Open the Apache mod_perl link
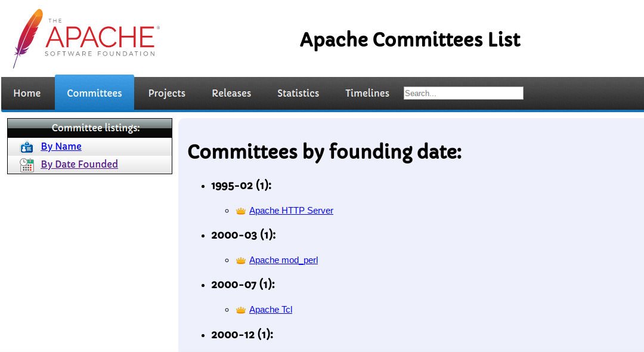The image size is (644, 352). (x=283, y=260)
